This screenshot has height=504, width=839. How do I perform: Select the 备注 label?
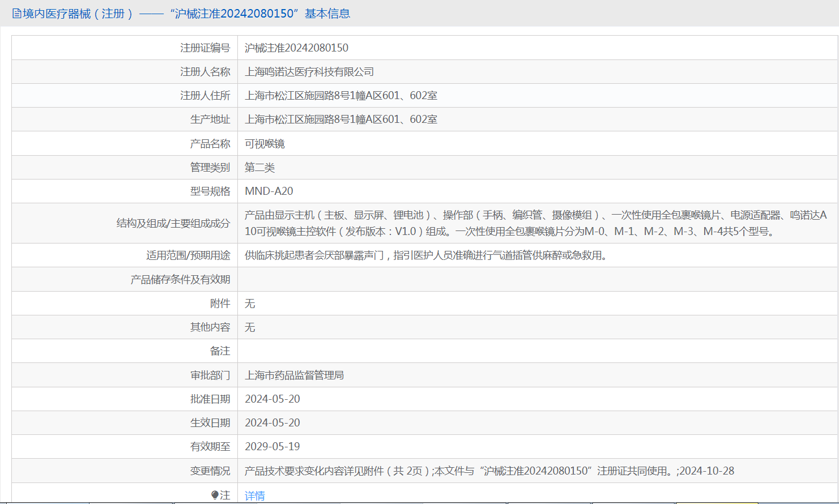click(220, 351)
